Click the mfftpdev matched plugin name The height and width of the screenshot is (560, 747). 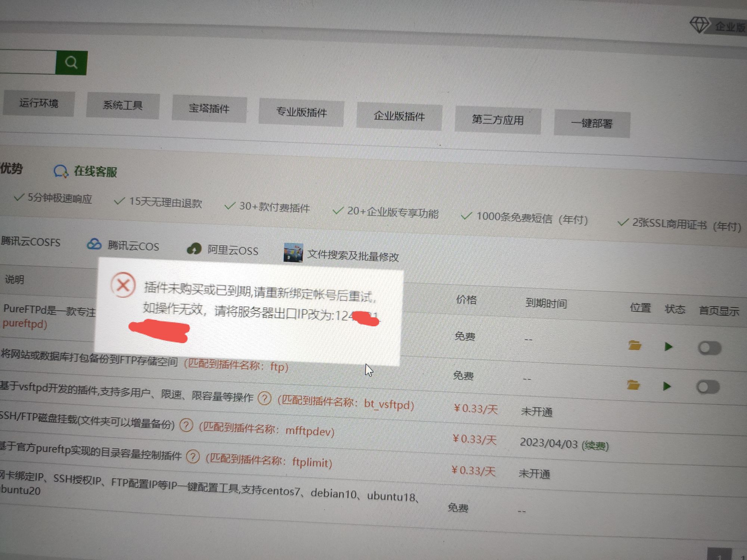pos(309,431)
